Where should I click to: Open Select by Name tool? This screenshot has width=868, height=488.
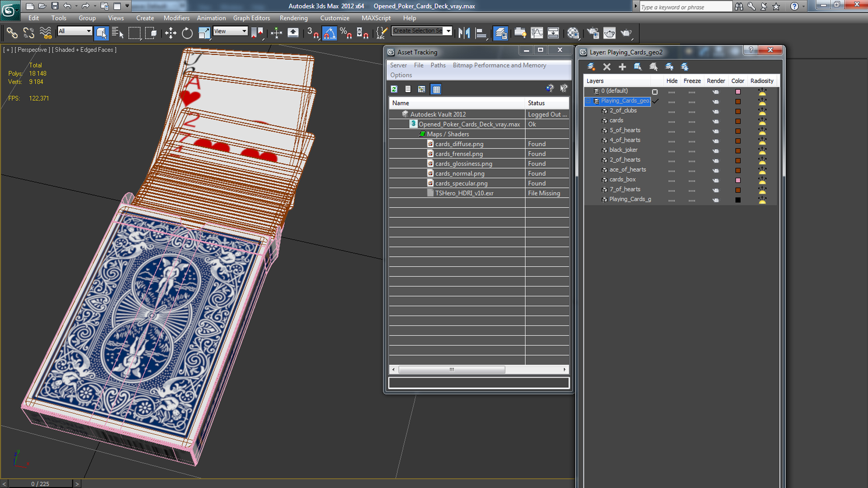point(118,33)
